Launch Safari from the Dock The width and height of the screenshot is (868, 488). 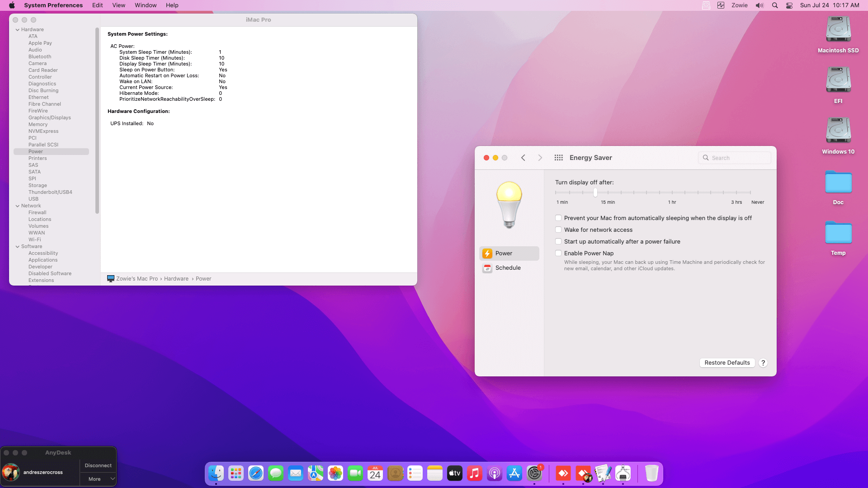pos(256,473)
